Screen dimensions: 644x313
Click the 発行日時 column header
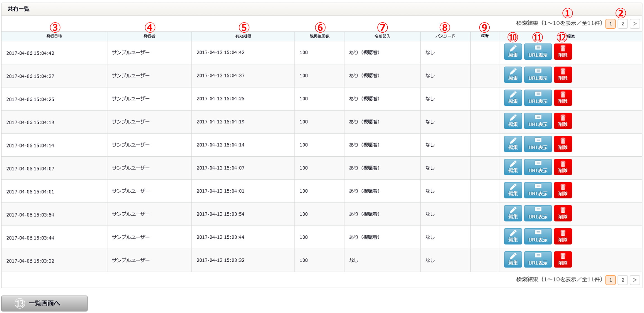(54, 36)
